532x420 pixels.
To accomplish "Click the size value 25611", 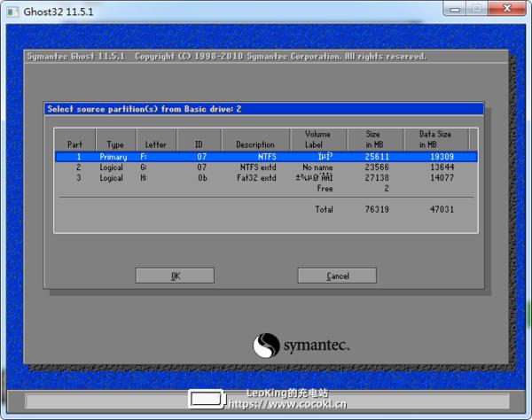I will [377, 157].
